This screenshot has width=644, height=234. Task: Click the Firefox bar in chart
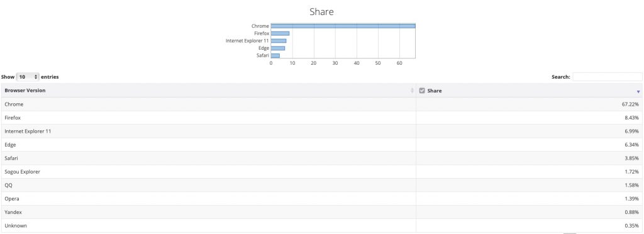click(280, 33)
